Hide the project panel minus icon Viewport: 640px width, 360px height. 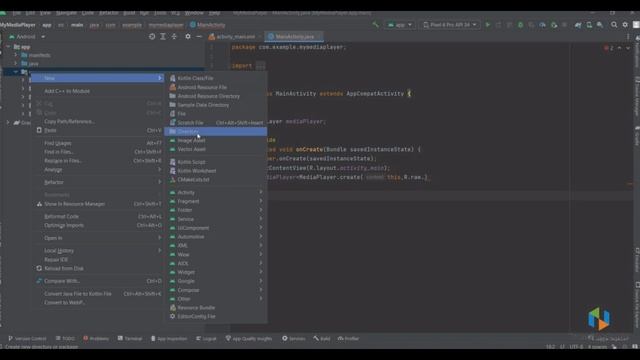(199, 37)
